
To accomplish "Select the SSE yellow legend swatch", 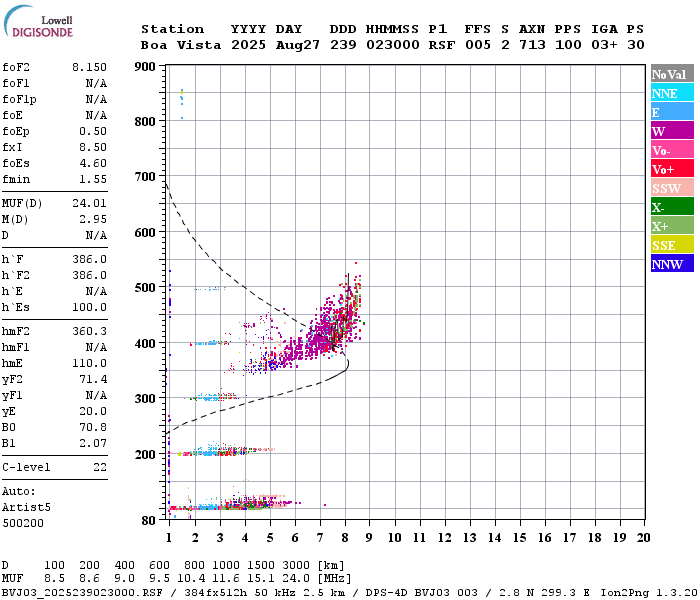I will (x=672, y=245).
